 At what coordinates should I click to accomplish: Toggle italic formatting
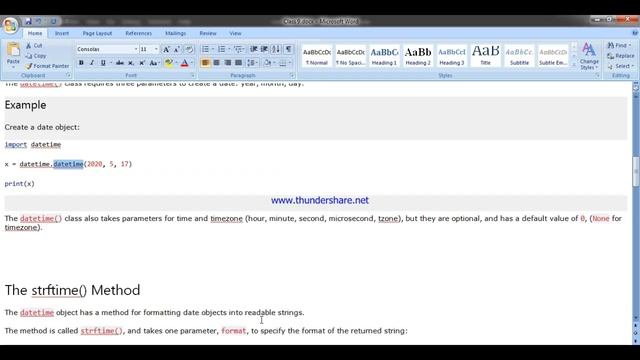(92, 63)
